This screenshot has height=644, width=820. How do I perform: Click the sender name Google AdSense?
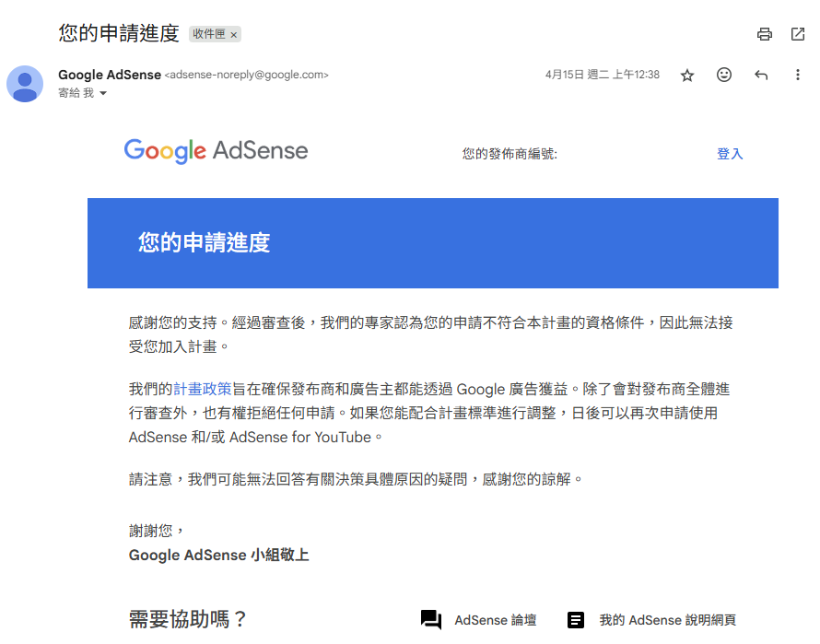pos(110,75)
